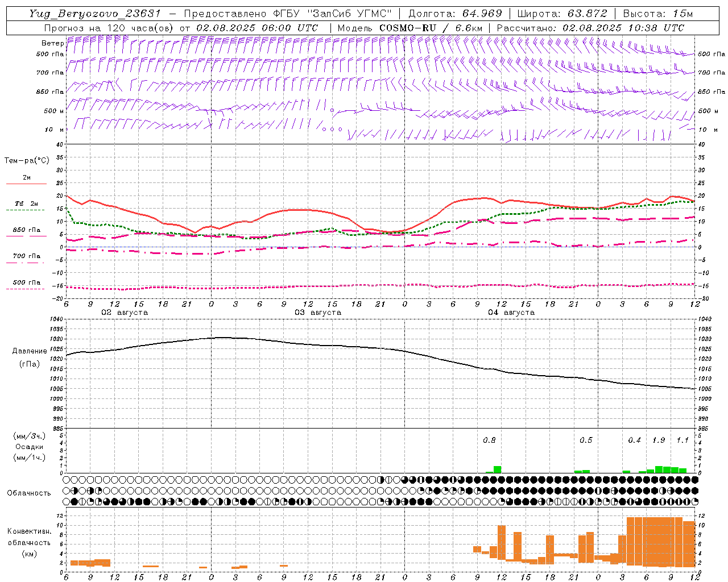The width and height of the screenshot is (728, 582).
Task: Select the 0.5 precipitation total
Action: pos(586,440)
